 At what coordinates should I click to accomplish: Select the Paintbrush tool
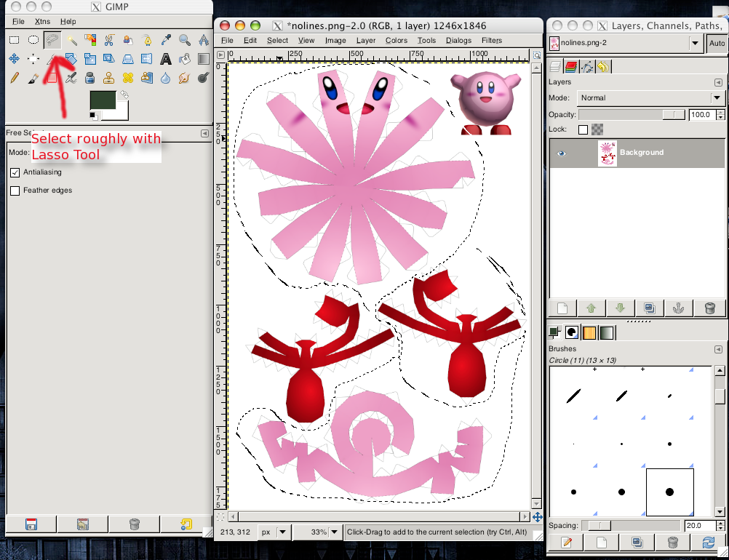point(33,78)
